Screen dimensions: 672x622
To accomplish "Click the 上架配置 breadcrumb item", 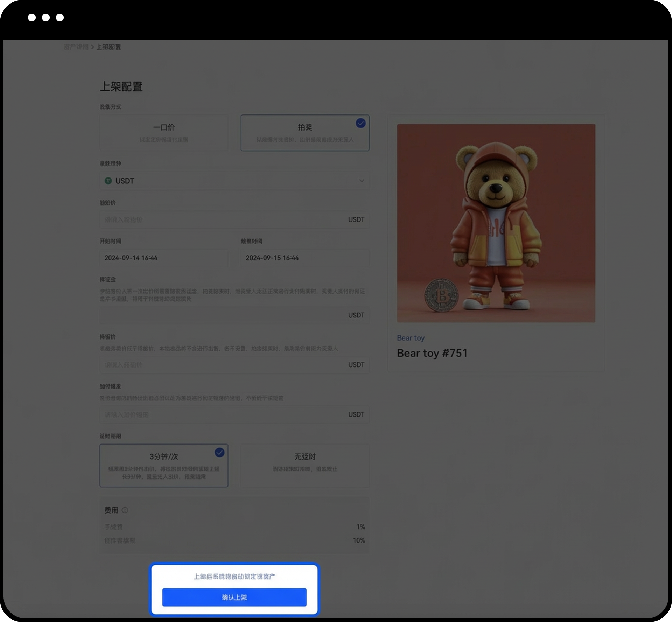I will [108, 47].
